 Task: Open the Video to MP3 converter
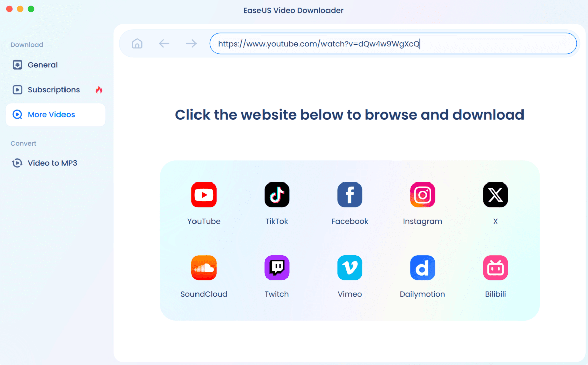coord(55,163)
